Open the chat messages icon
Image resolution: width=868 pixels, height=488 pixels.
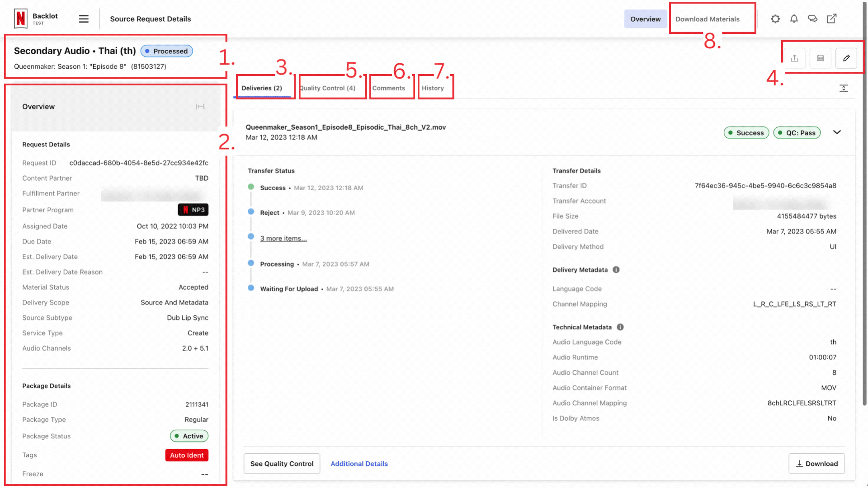tap(812, 19)
